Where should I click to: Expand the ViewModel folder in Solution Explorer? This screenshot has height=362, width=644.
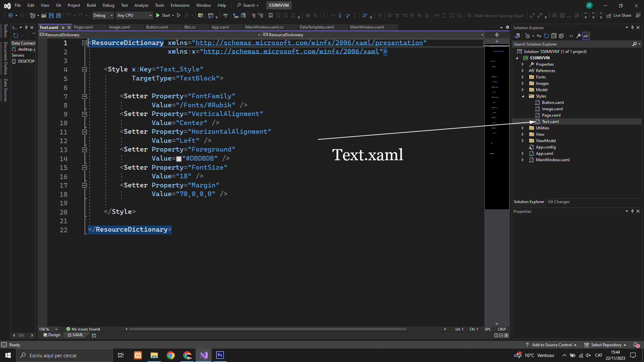523,141
